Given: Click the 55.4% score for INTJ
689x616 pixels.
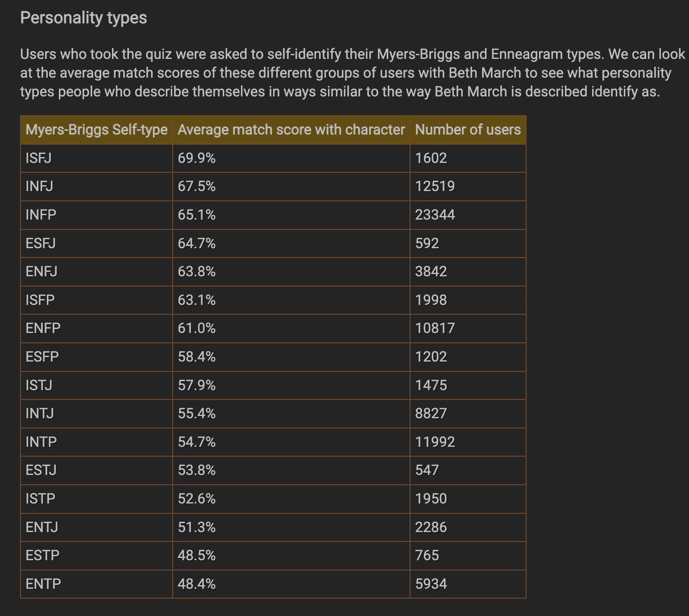Looking at the screenshot, I should click(x=291, y=414).
